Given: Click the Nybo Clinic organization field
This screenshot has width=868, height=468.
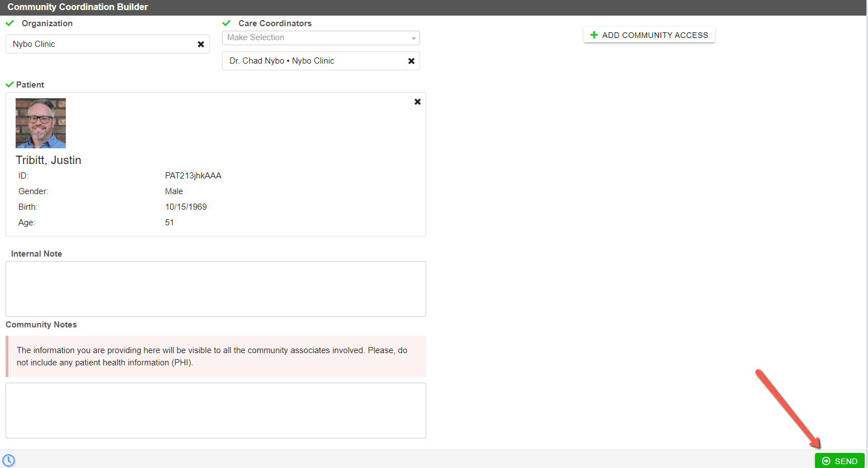Looking at the screenshot, I should coord(108,44).
